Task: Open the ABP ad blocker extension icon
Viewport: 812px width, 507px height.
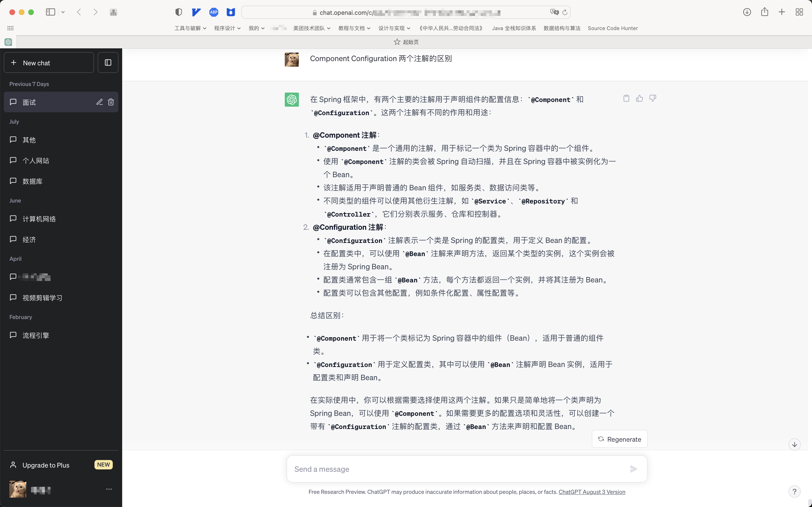Action: tap(214, 12)
